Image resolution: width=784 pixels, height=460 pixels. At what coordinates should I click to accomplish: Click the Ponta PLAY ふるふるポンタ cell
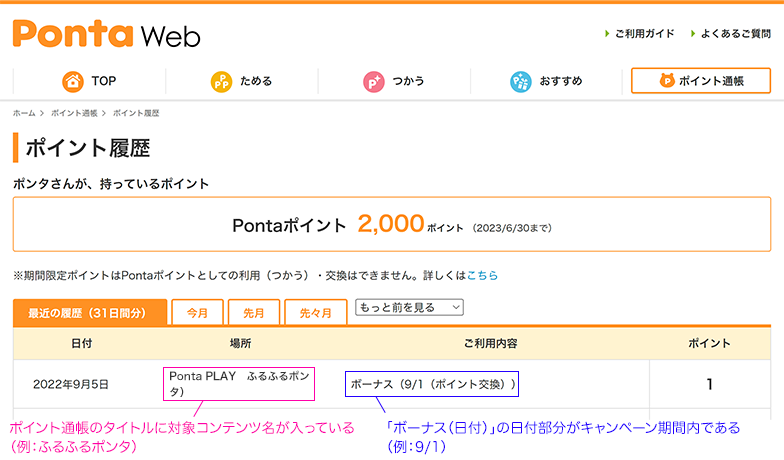(x=239, y=384)
